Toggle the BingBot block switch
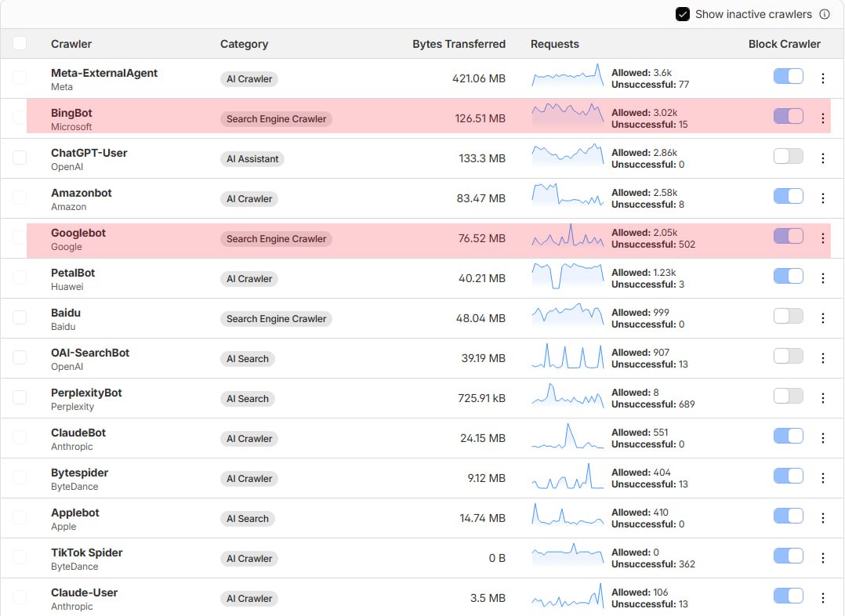This screenshot has height=616, width=845. click(x=789, y=116)
